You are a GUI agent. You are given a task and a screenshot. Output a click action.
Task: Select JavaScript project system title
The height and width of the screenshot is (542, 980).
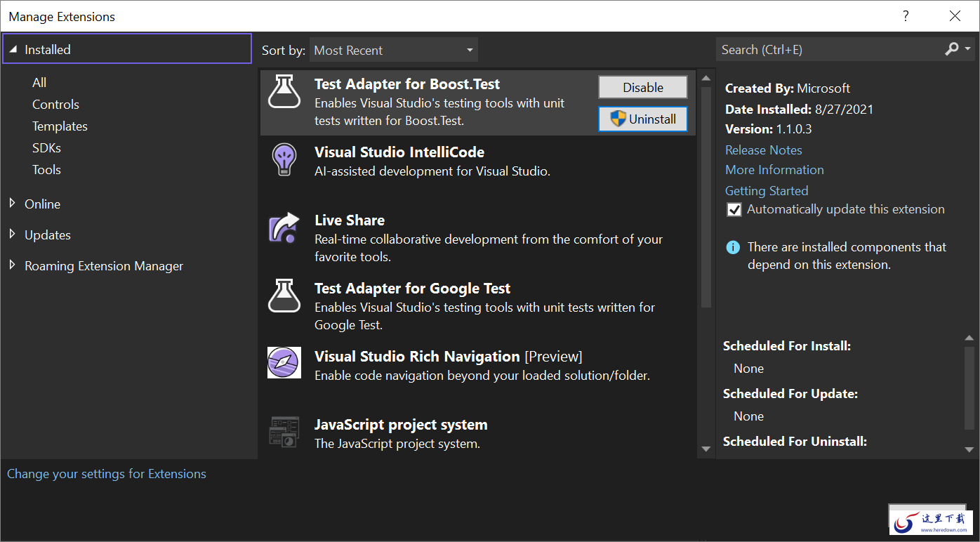click(x=401, y=424)
